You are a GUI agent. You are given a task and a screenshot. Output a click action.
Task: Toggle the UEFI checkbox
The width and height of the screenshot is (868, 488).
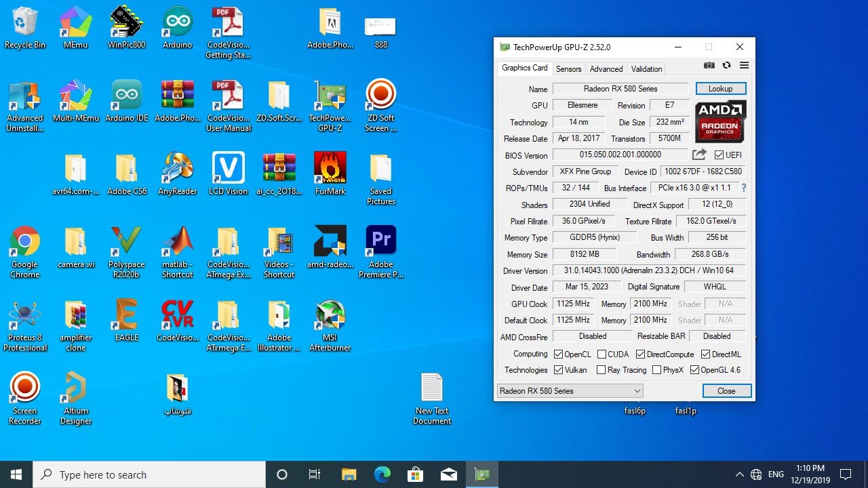coord(719,155)
